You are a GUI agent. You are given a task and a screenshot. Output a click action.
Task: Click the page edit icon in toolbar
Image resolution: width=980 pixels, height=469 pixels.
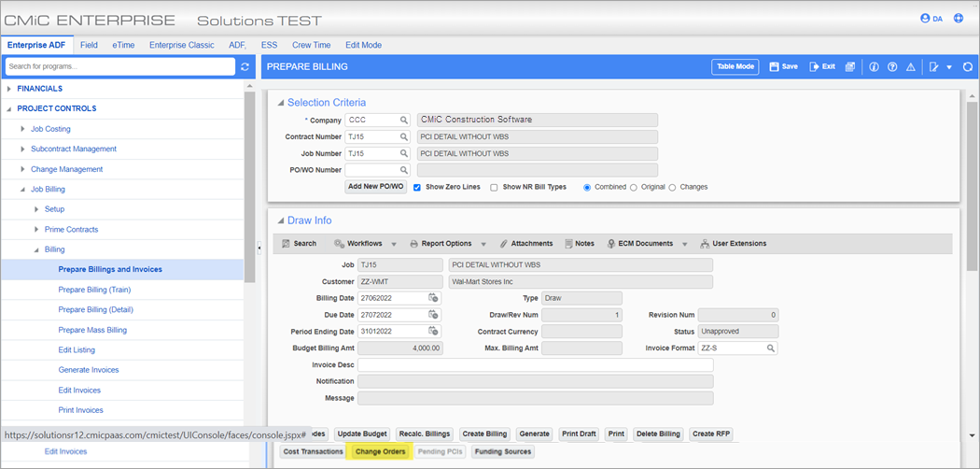(x=933, y=67)
